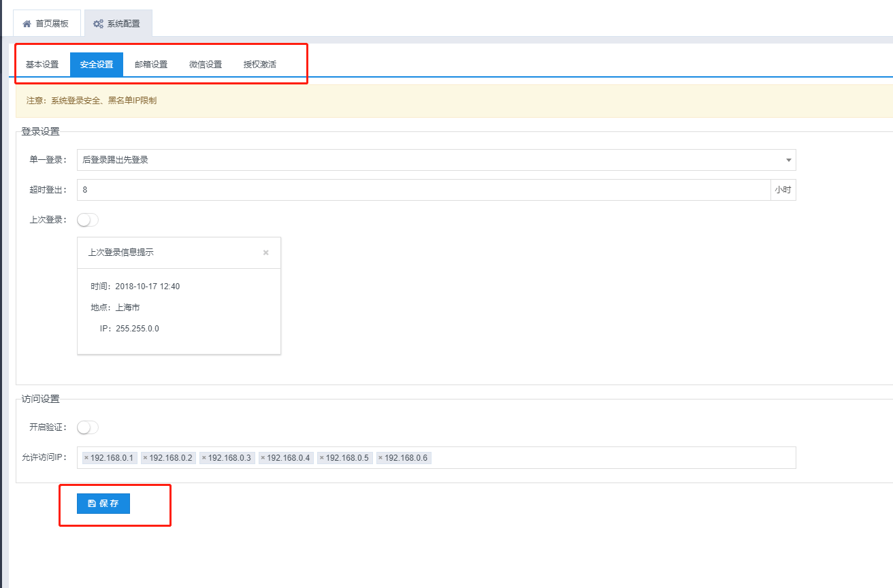Close the 上次登录信息提示 popup
The width and height of the screenshot is (893, 588).
click(266, 252)
